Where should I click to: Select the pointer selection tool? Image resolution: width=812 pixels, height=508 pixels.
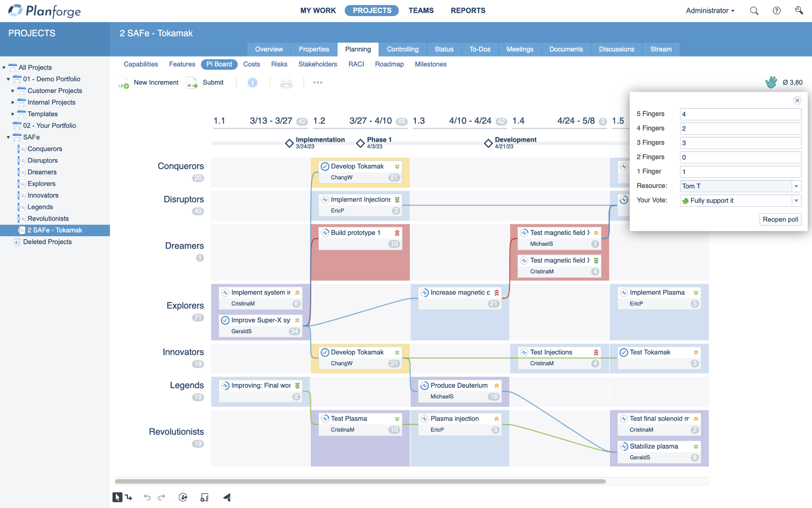[117, 497]
